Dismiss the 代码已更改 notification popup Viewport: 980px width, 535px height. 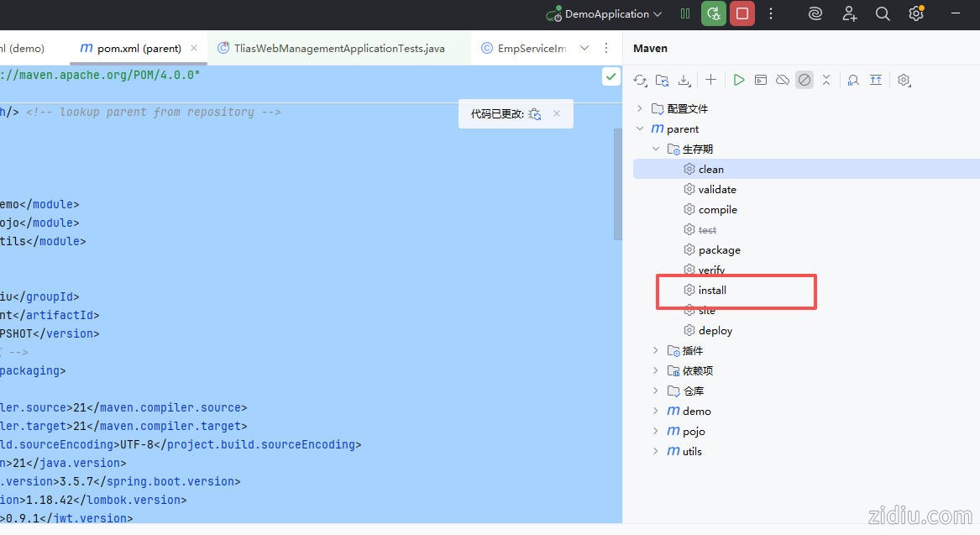tap(556, 113)
